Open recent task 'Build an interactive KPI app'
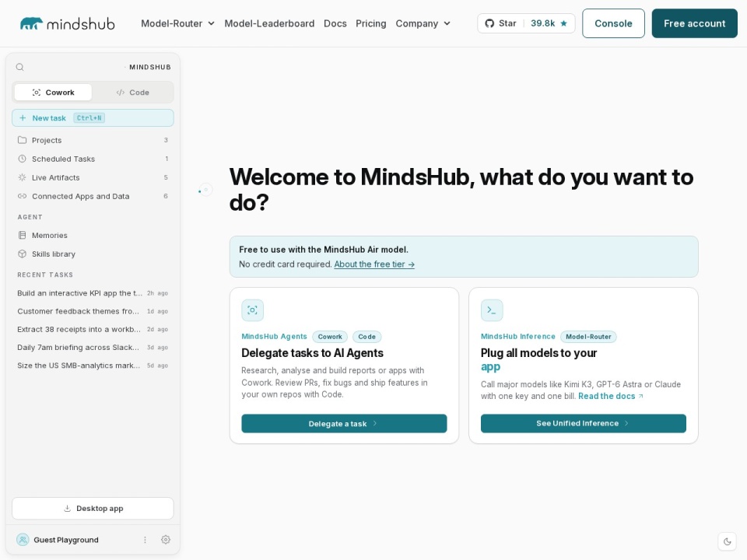 click(x=93, y=293)
